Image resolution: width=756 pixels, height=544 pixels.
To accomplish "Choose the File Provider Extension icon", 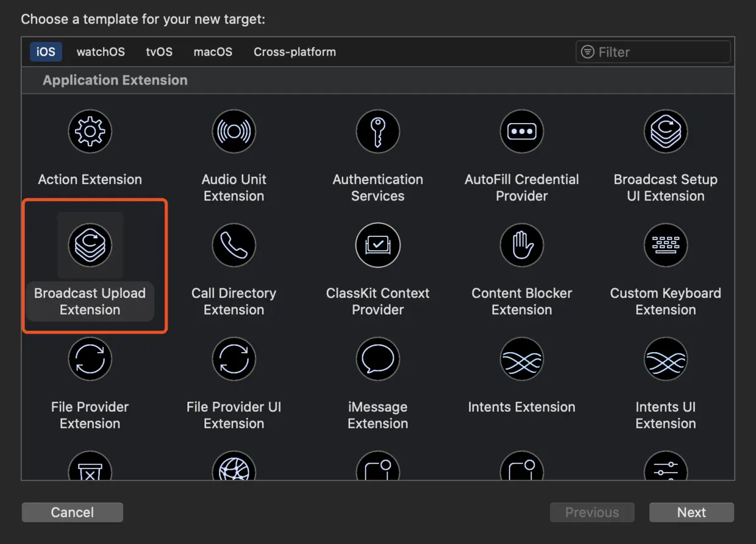I will tap(90, 359).
